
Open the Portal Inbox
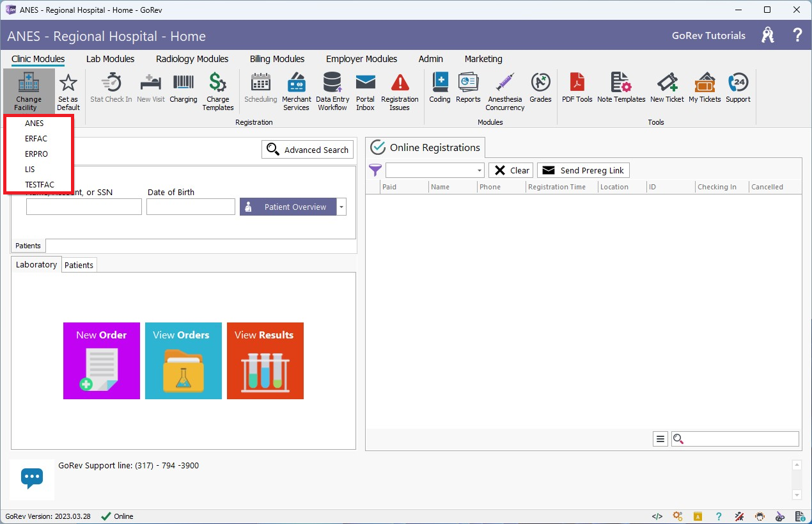(365, 91)
